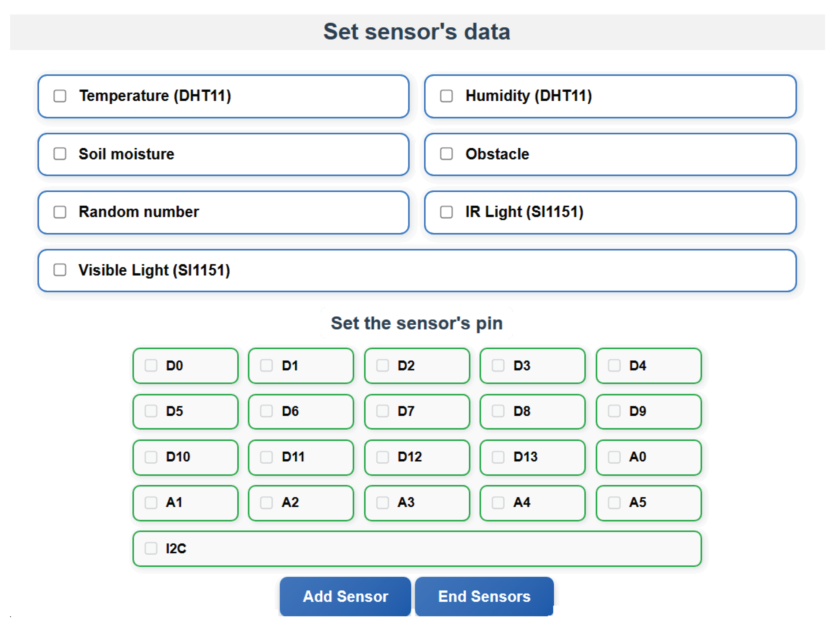Select pin D10 checkbox
Image resolution: width=840 pixels, height=635 pixels.
click(151, 457)
